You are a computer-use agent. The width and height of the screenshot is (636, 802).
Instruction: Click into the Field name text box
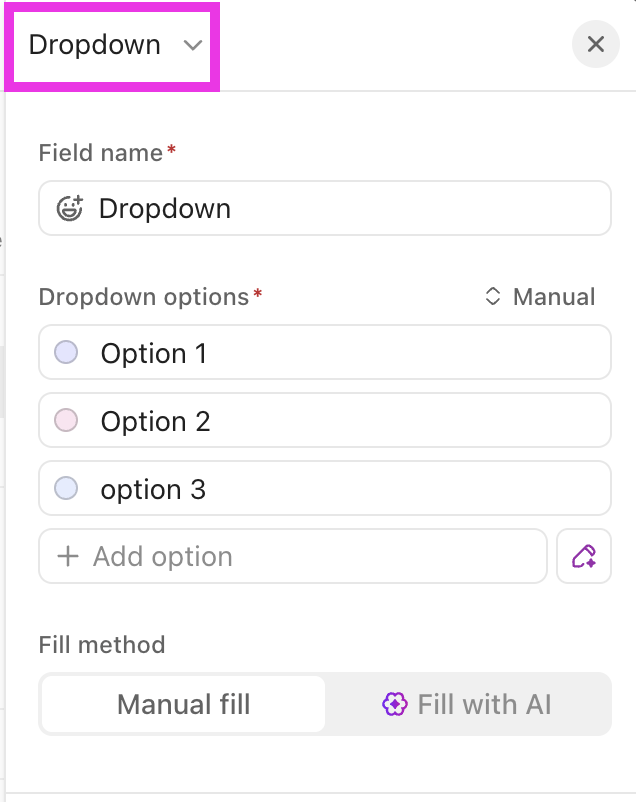(x=325, y=208)
